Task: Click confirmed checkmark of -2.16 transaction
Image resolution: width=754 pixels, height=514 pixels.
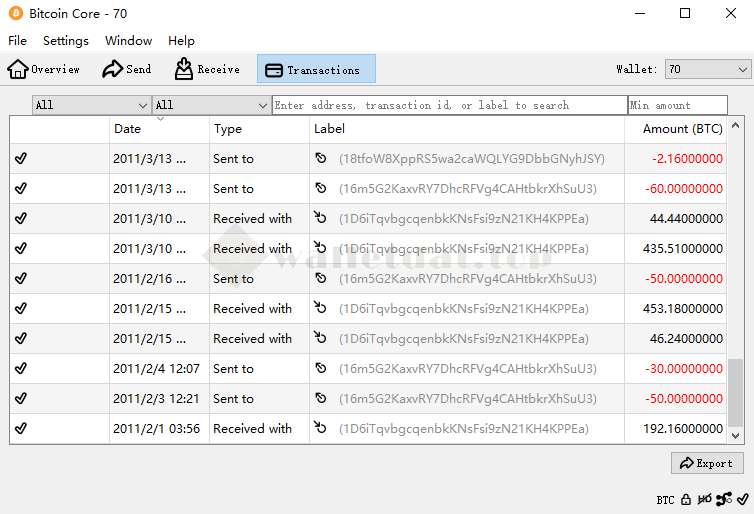Action: tap(21, 159)
